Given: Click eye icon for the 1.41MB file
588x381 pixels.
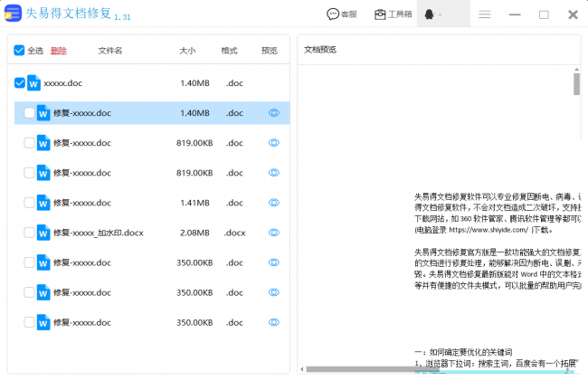Looking at the screenshot, I should (x=274, y=203).
